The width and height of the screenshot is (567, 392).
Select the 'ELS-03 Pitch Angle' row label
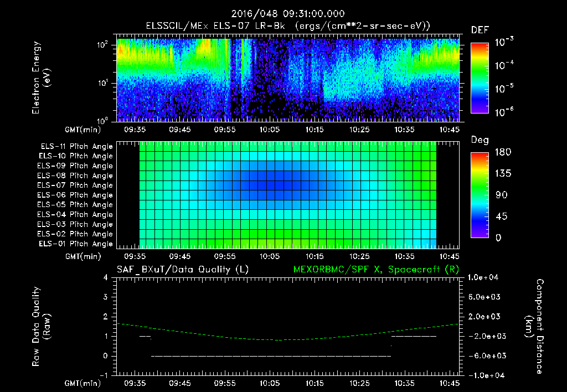pyautogui.click(x=75, y=224)
